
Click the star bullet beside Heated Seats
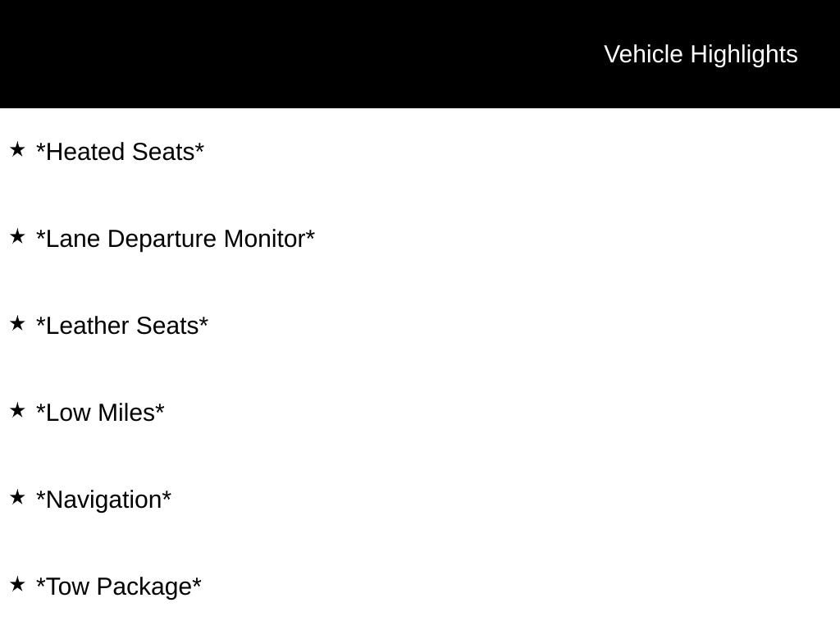click(17, 149)
